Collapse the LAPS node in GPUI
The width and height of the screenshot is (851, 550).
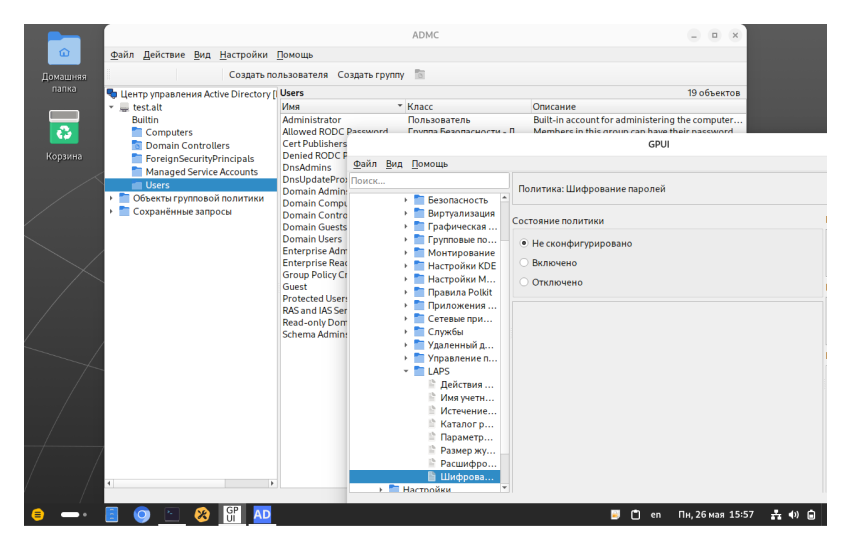[405, 371]
